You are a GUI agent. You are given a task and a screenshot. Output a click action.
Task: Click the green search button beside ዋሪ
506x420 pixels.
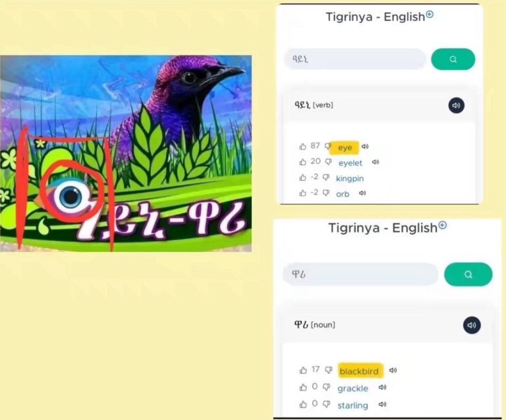tap(468, 274)
